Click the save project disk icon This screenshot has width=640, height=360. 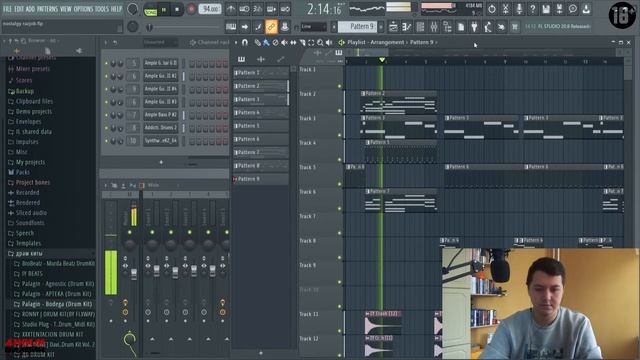546,9
